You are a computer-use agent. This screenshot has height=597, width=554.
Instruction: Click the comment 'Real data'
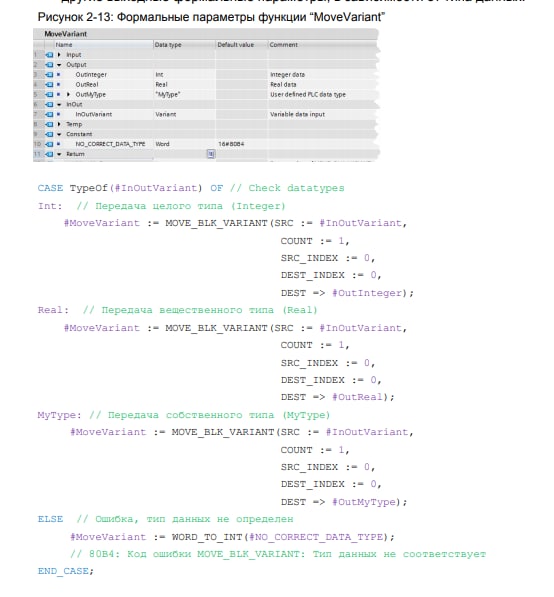coord(283,85)
